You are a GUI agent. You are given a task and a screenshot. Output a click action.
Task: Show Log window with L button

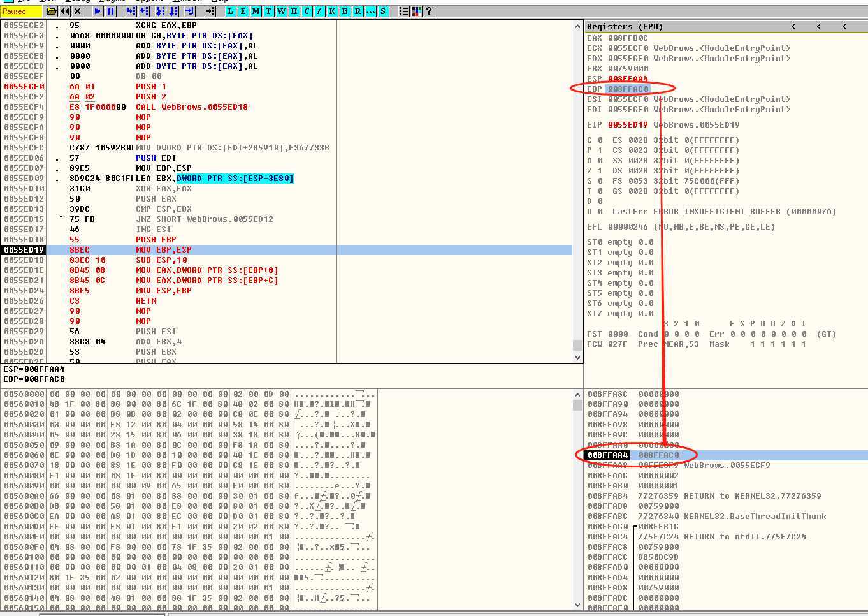pyautogui.click(x=230, y=11)
